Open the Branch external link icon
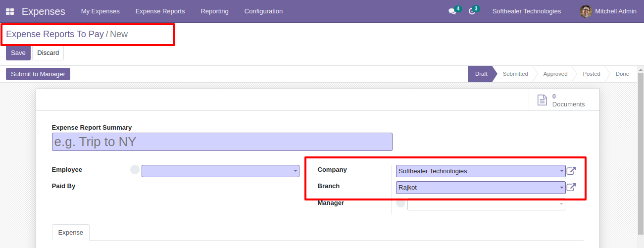 click(x=571, y=187)
